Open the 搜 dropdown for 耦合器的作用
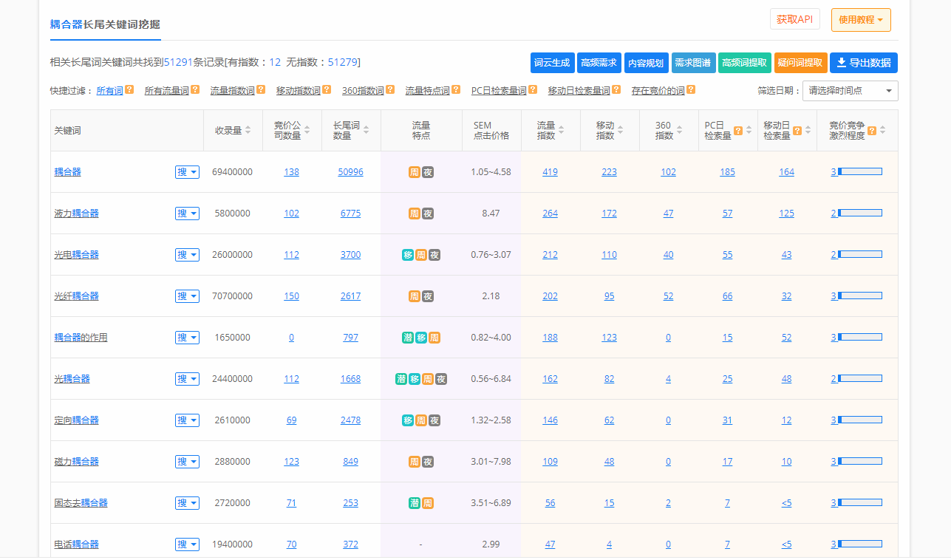The image size is (951, 560). coord(187,338)
